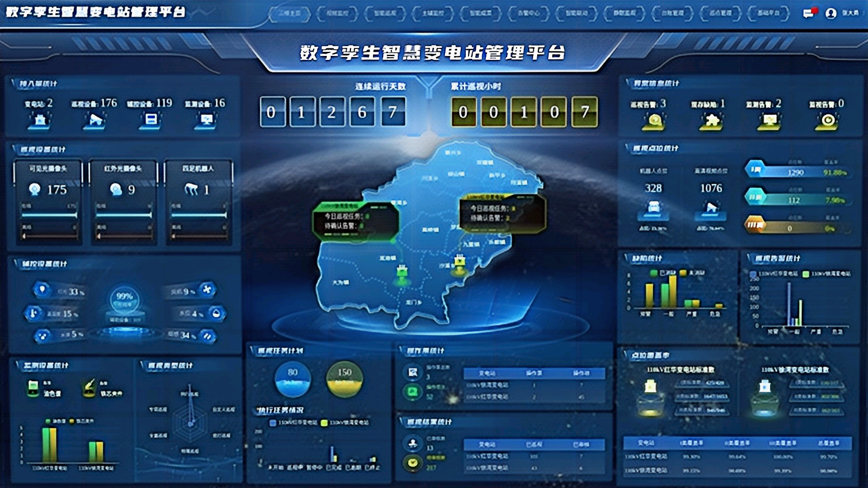The height and width of the screenshot is (488, 868).
Task: Toggle 110kV红亭变电站 legend in 巡视告警统计 chart
Action: point(774,273)
